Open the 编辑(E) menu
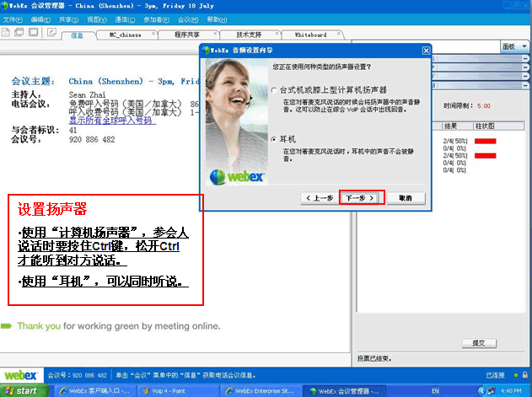532x397 pixels. (40, 19)
